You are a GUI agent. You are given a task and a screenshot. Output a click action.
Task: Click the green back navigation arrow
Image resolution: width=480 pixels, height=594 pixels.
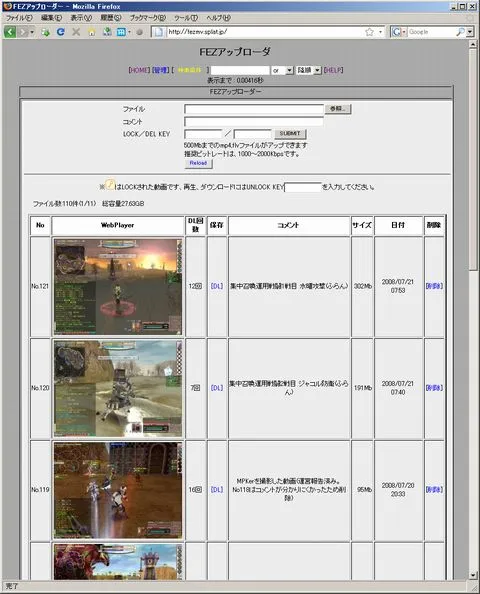(10, 32)
